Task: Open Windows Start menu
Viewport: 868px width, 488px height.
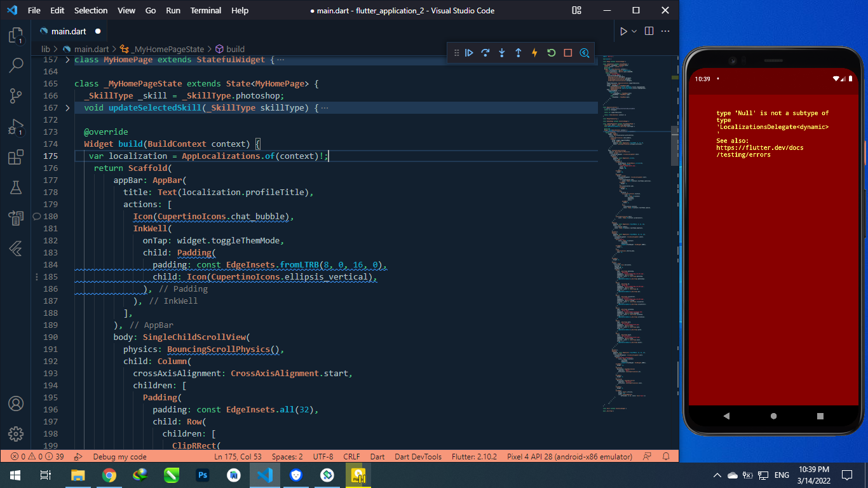Action: click(15, 475)
